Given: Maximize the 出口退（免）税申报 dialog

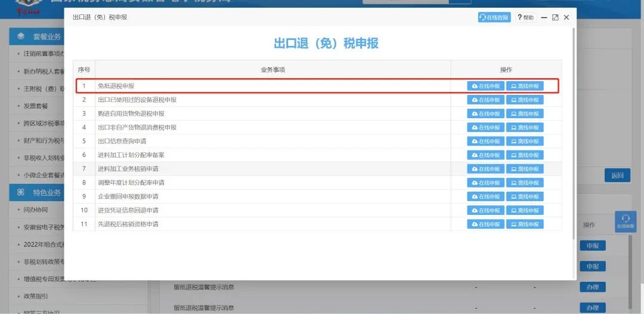Looking at the screenshot, I should [555, 17].
